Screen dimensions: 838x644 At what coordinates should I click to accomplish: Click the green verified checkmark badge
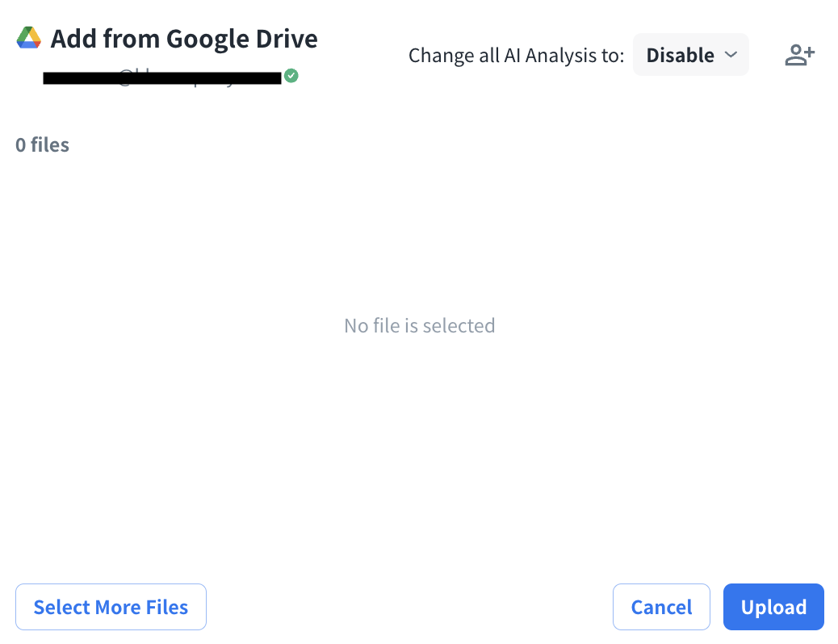291,76
